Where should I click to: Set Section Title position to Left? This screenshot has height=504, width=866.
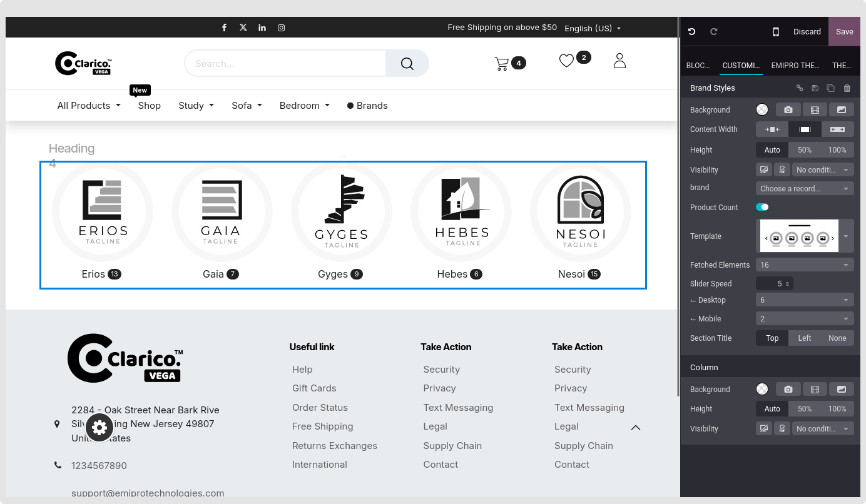pos(805,338)
